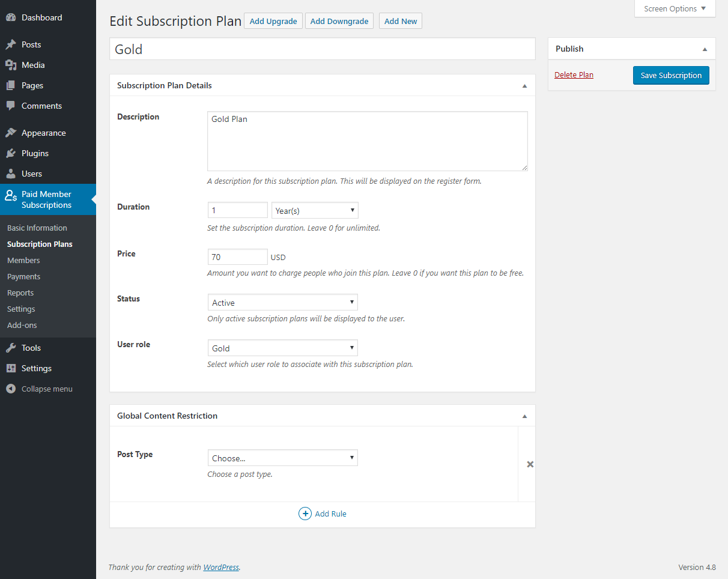728x579 pixels.
Task: Select the Tools wrench icon
Action: click(13, 347)
